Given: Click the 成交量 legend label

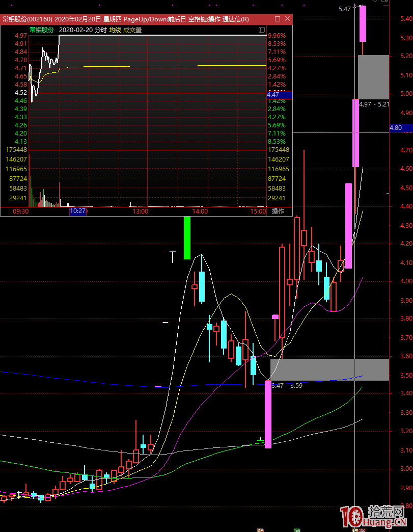Looking at the screenshot, I should tap(132, 30).
